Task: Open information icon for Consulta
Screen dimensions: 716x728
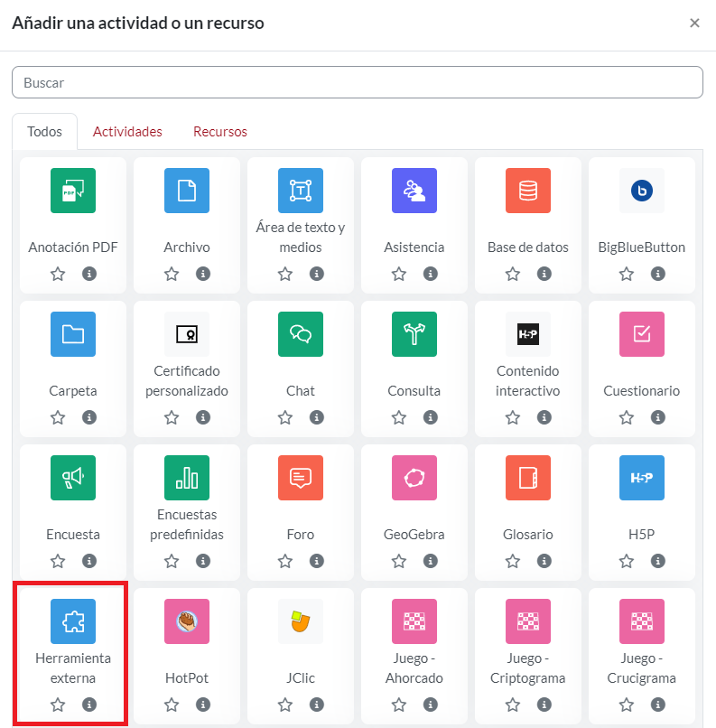Action: pyautogui.click(x=430, y=417)
